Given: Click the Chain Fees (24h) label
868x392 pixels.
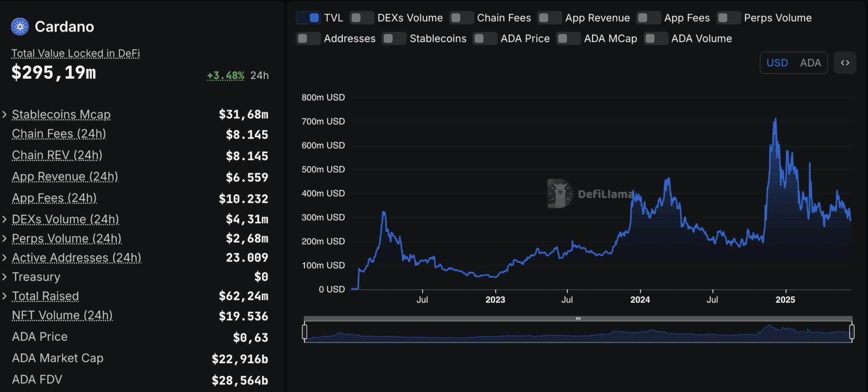Looking at the screenshot, I should coord(59,134).
